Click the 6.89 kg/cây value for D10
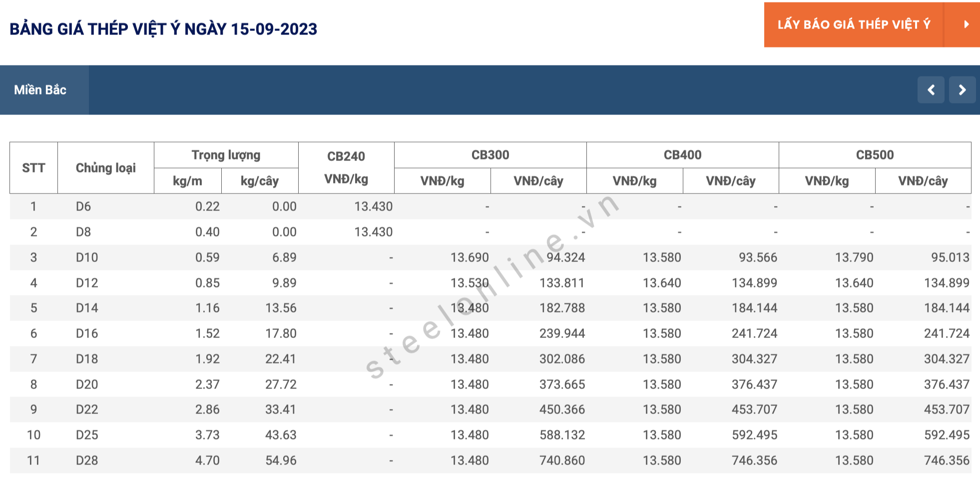This screenshot has width=980, height=481. click(285, 257)
